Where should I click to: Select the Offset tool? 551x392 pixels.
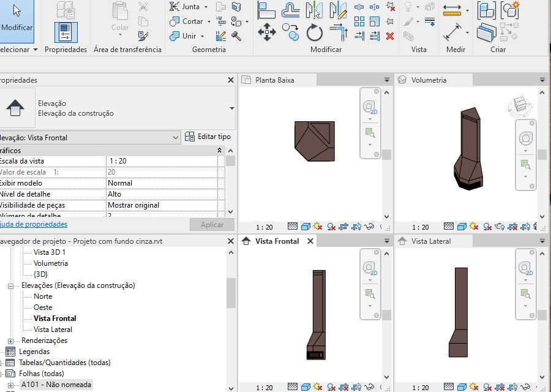291,10
